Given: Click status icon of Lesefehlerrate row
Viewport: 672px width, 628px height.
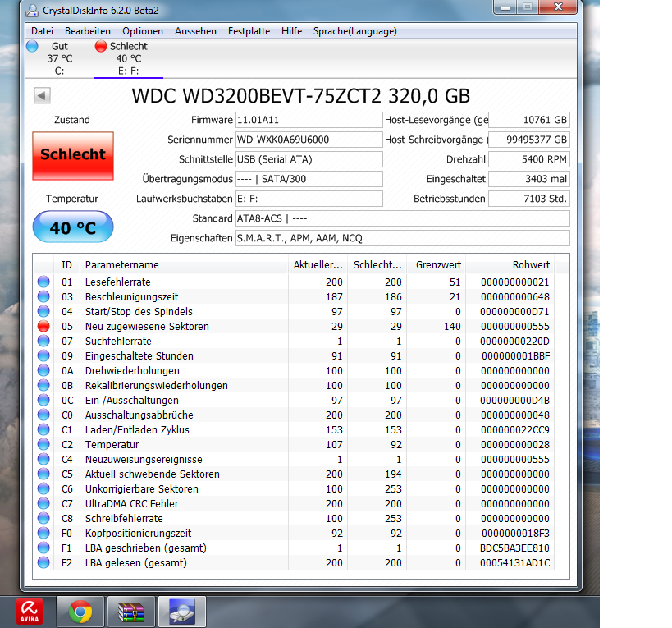Looking at the screenshot, I should [x=43, y=282].
